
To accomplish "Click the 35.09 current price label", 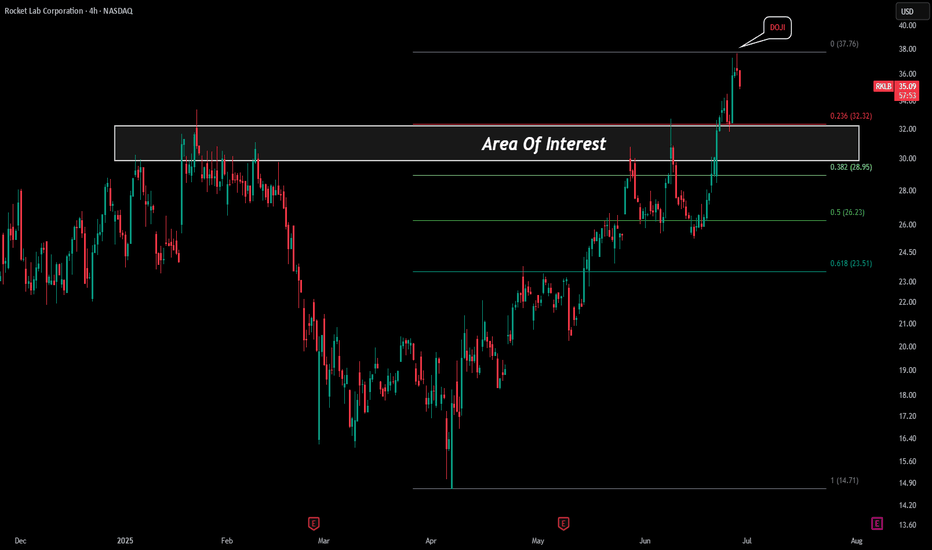I will point(907,87).
